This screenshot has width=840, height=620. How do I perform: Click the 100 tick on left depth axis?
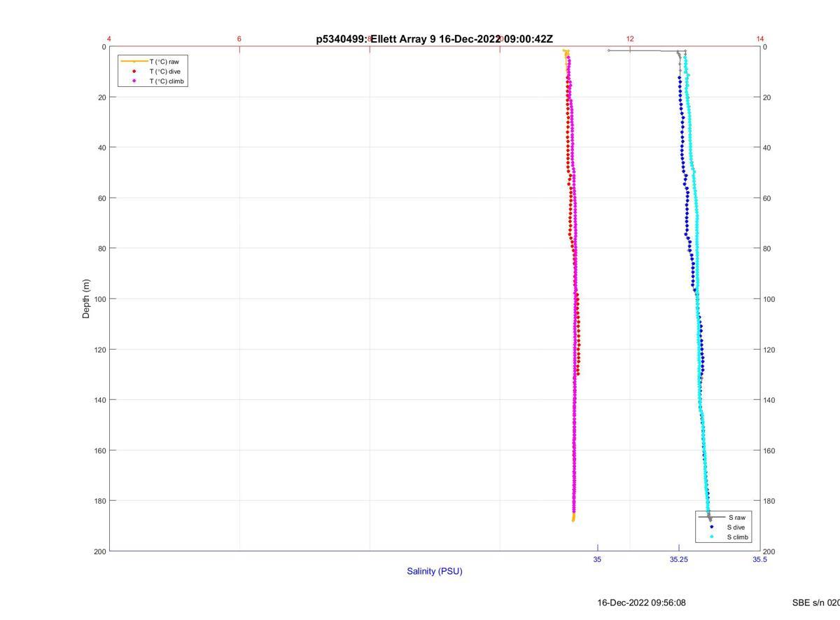tap(99, 299)
